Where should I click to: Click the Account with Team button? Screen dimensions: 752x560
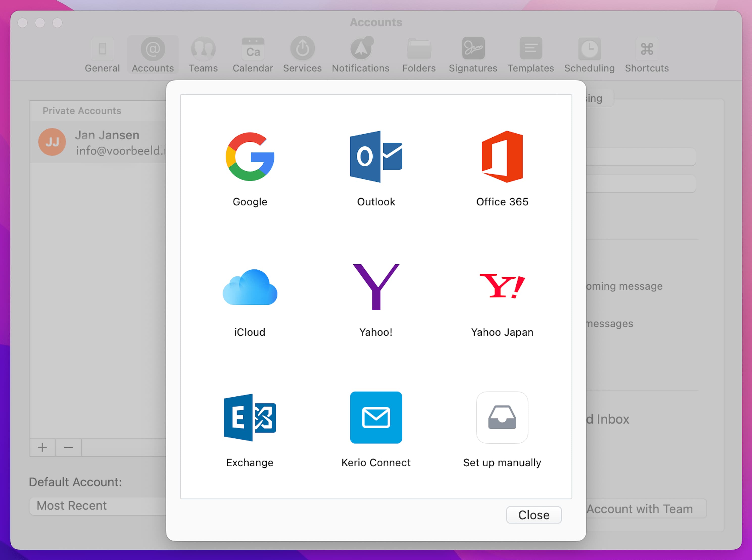tap(646, 508)
